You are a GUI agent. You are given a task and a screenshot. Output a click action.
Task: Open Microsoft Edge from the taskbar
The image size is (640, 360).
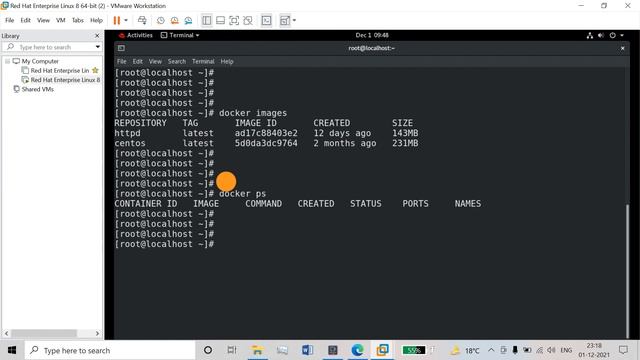click(358, 350)
